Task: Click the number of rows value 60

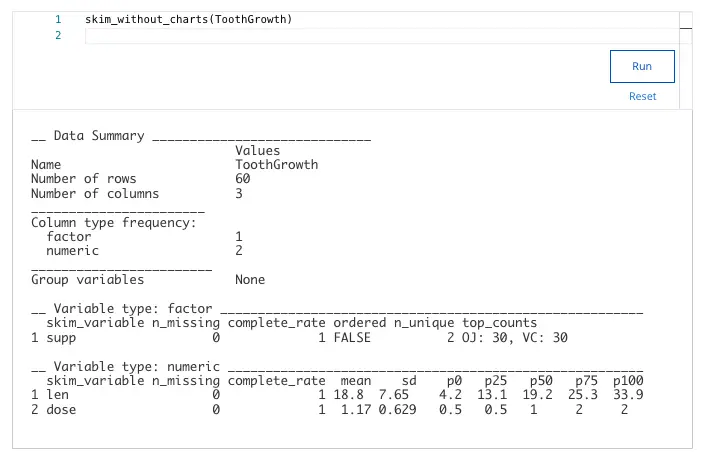Action: (x=242, y=179)
